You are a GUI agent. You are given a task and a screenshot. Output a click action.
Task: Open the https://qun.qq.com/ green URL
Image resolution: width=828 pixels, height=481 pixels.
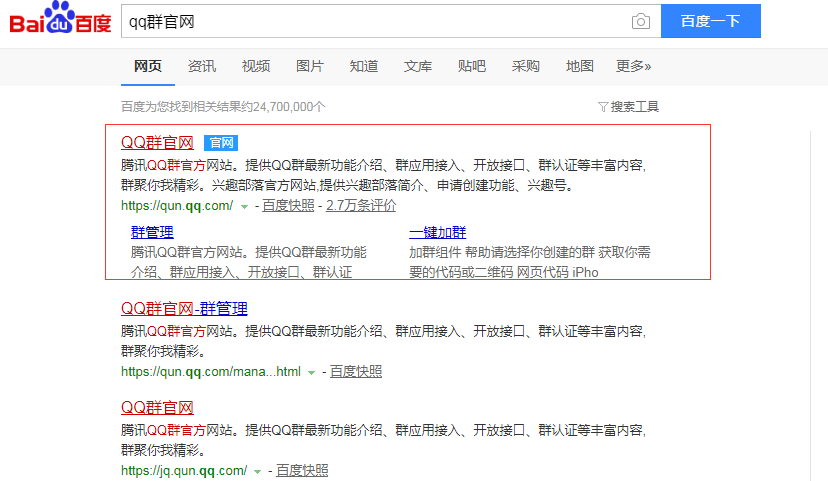pyautogui.click(x=177, y=206)
